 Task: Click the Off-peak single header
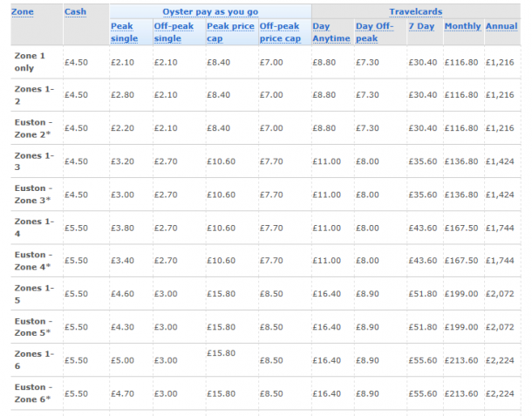coord(174,32)
